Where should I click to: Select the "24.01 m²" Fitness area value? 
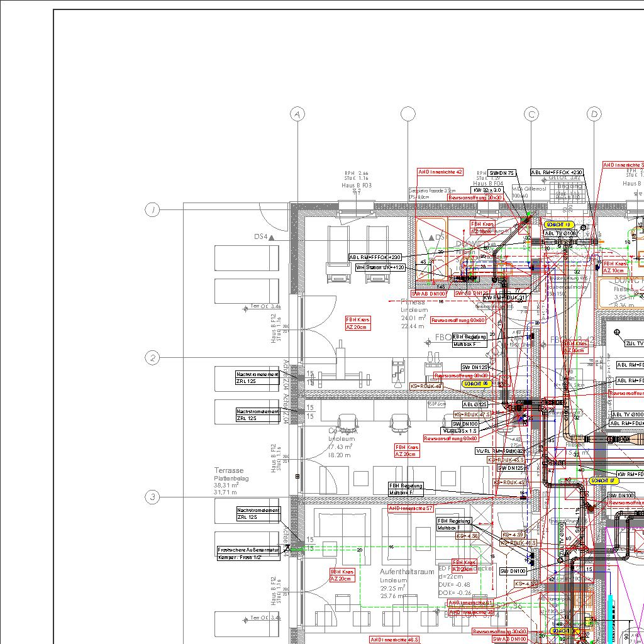click(x=414, y=318)
